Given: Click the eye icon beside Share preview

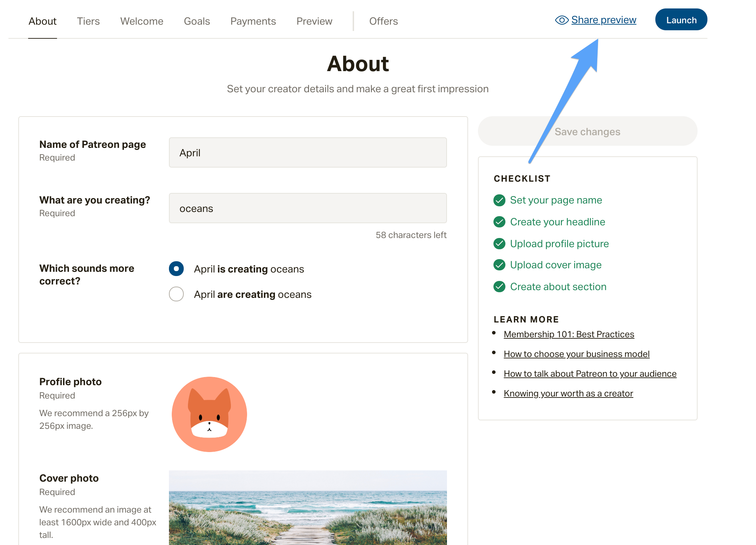Looking at the screenshot, I should [x=562, y=20].
